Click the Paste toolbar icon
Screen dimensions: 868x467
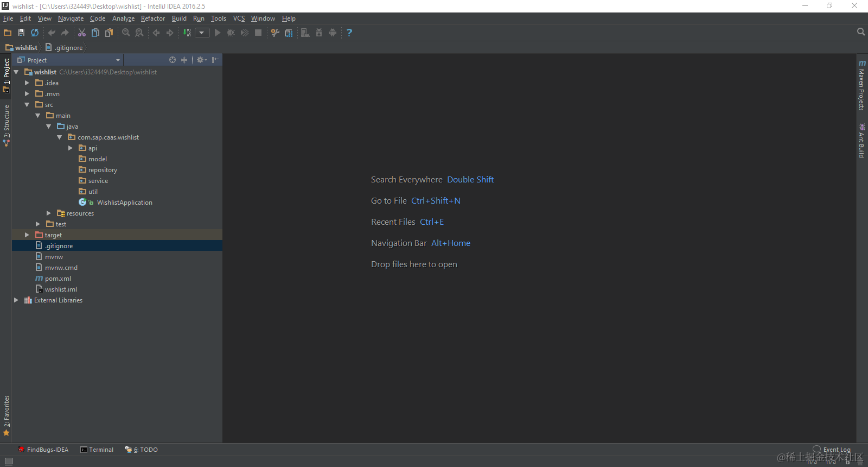pyautogui.click(x=109, y=33)
